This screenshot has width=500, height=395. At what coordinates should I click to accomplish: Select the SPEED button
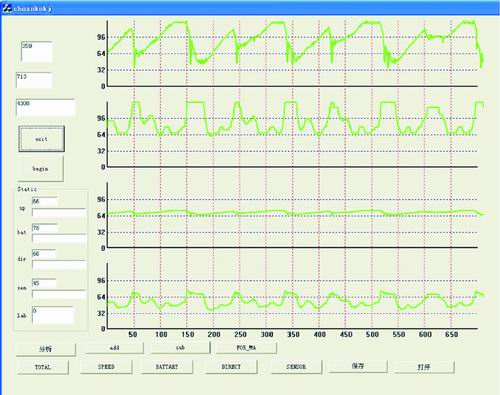[x=106, y=367]
